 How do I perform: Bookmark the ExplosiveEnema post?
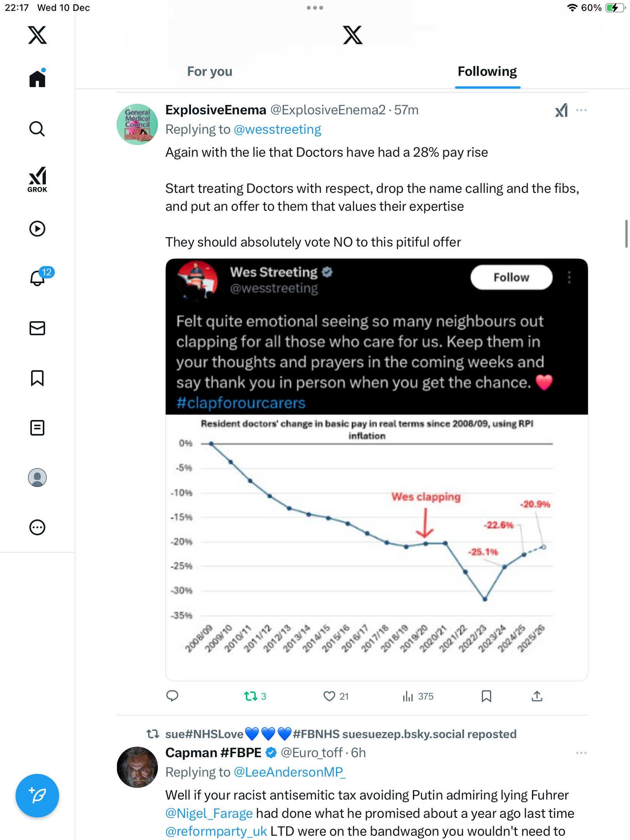click(x=486, y=696)
